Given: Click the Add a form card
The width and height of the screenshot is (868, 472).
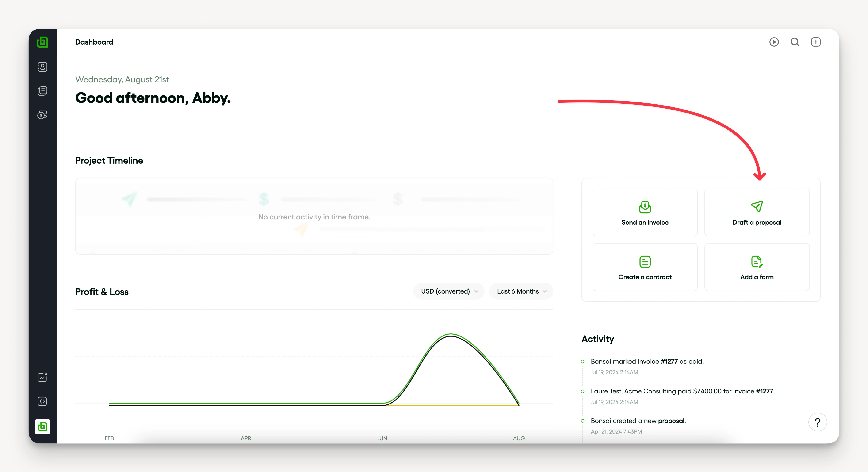Looking at the screenshot, I should click(x=757, y=267).
